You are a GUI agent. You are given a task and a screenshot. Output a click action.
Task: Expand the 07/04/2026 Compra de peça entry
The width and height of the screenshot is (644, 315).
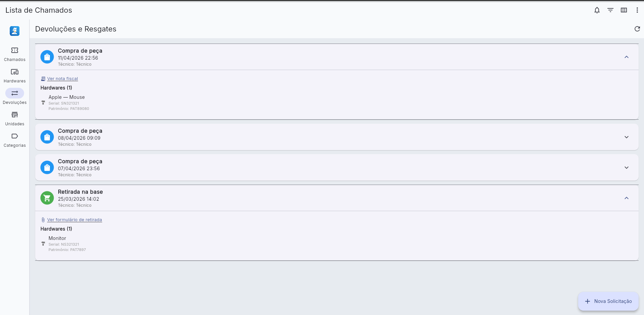click(x=627, y=168)
